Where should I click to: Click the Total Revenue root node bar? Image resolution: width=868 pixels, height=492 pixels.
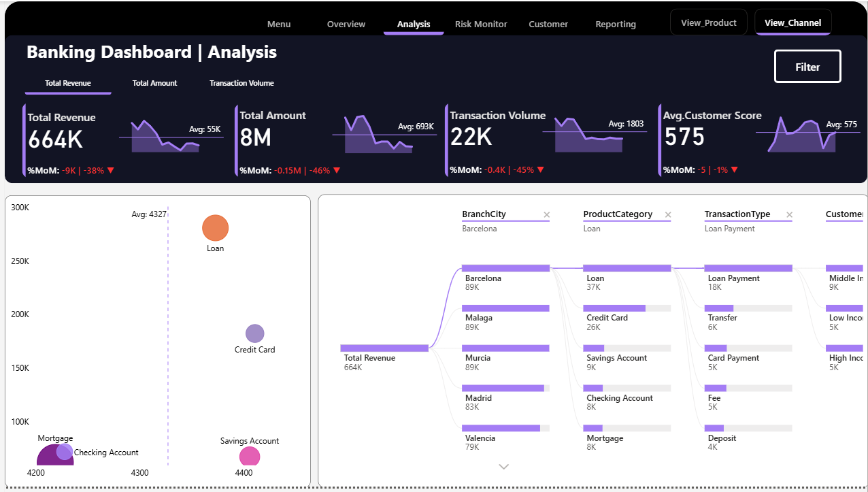(x=384, y=348)
